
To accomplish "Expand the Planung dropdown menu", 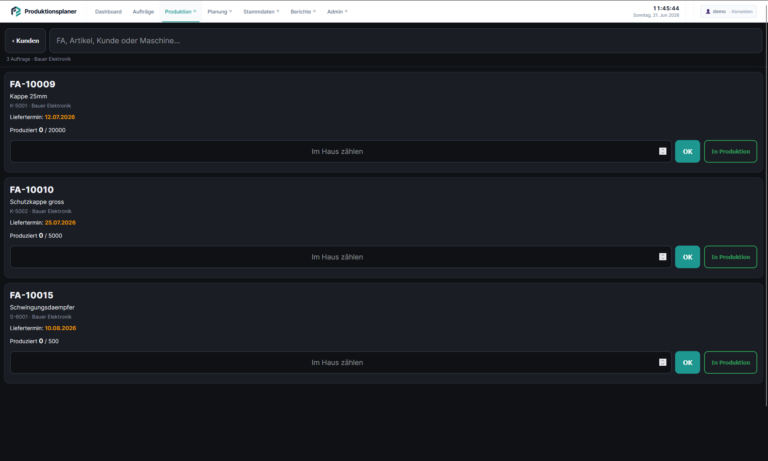I will pos(219,12).
